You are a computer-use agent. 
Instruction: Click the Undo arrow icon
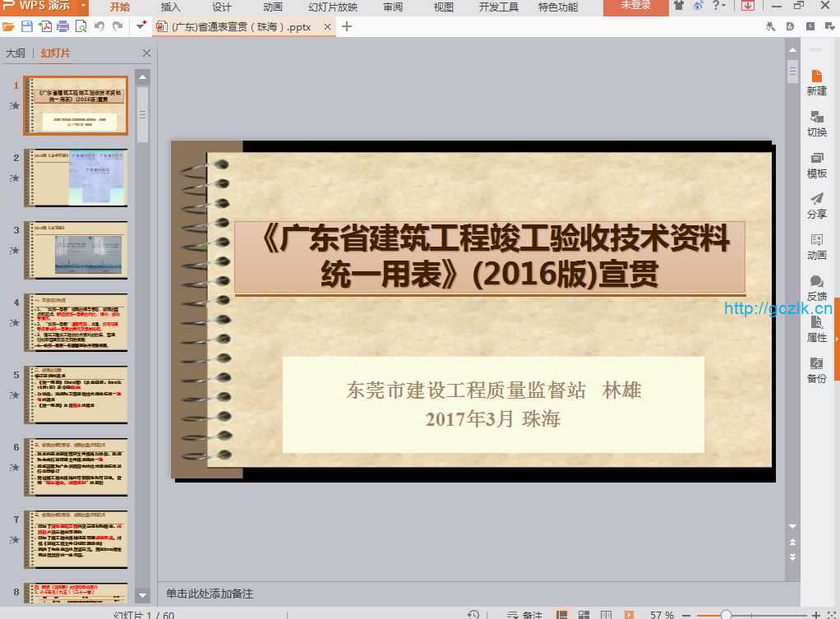pos(99,27)
